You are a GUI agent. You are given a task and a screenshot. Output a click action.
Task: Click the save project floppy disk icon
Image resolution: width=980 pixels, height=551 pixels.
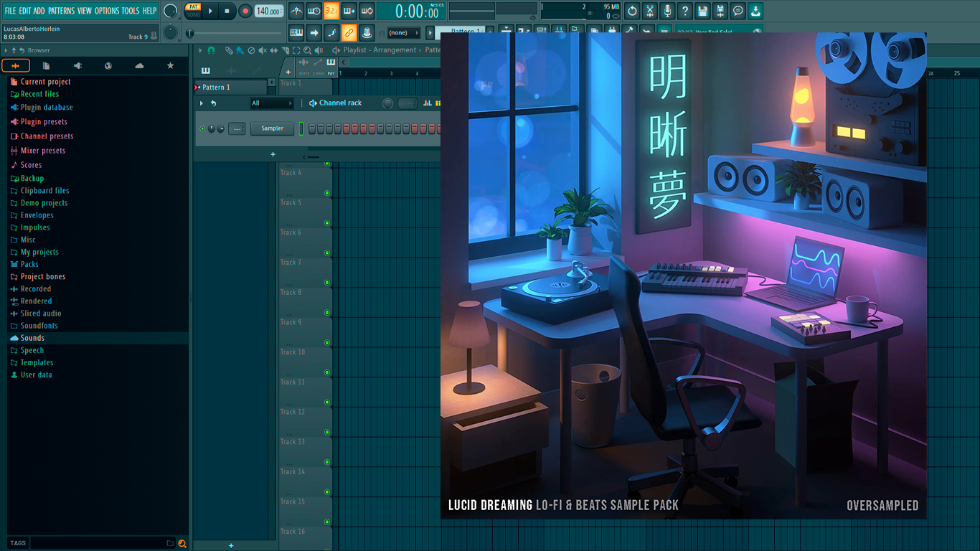coord(703,11)
